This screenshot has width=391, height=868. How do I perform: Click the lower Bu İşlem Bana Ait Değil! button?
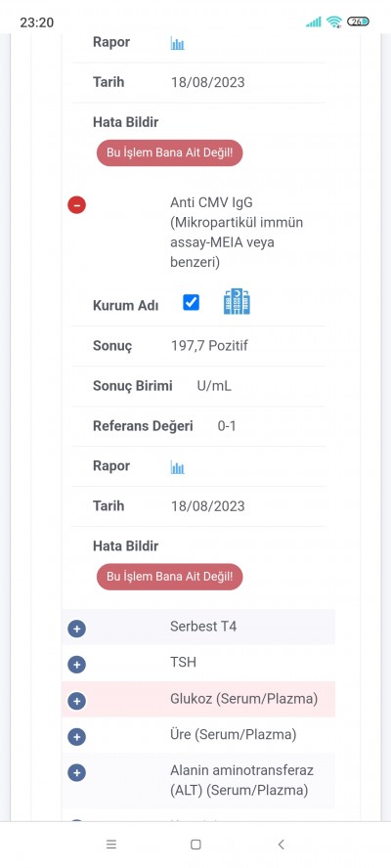click(169, 577)
